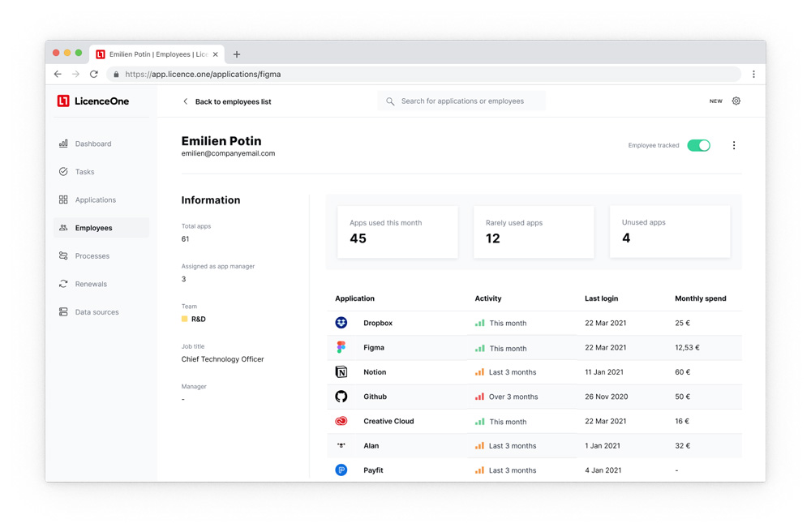Click the Creative Cloud app icon
Image resolution: width=811 pixels, height=532 pixels.
pos(341,421)
